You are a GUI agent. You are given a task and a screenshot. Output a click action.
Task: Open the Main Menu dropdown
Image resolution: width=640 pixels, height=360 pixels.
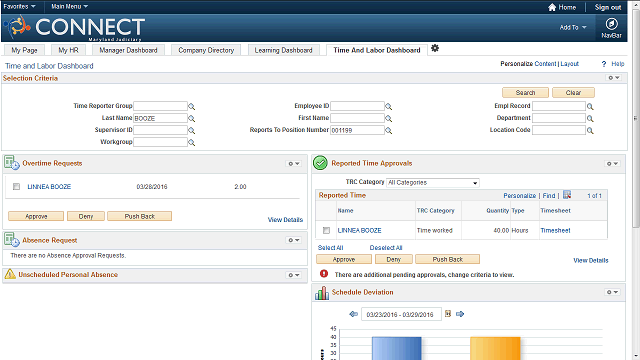[x=69, y=7]
